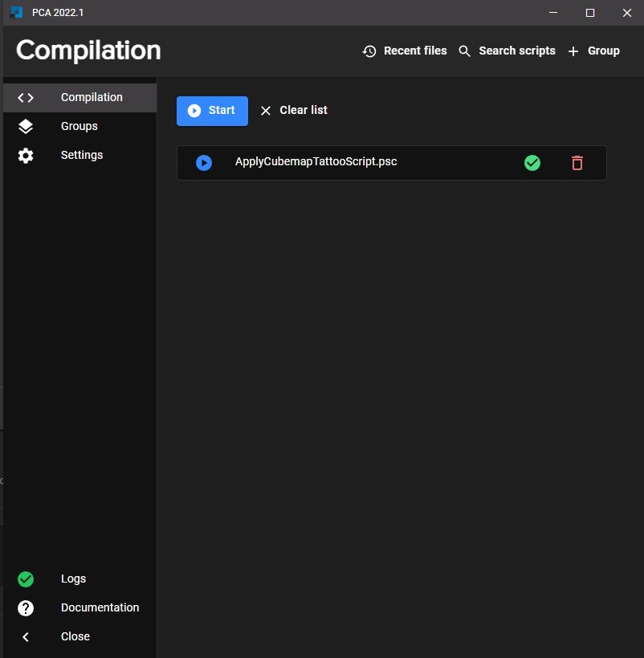
Task: Click green success checkmark for ApplyCubemapTattooScript.psc
Action: tap(532, 163)
